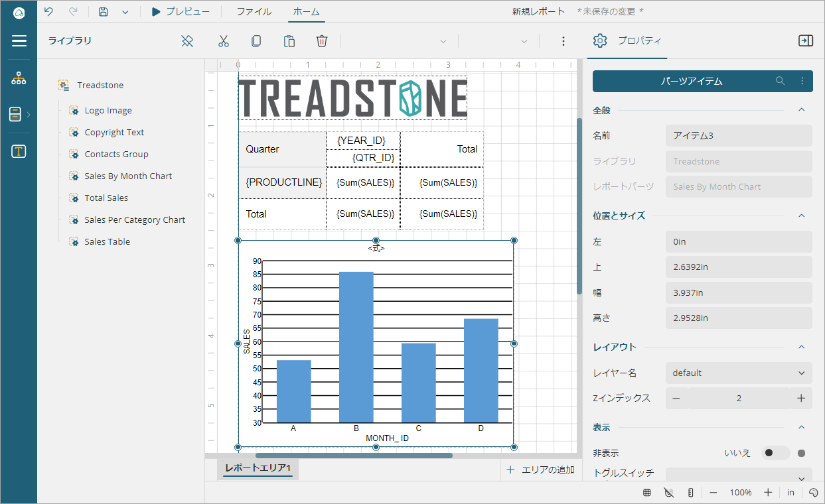Run the プレビュー preview
The height and width of the screenshot is (504, 825).
181,11
